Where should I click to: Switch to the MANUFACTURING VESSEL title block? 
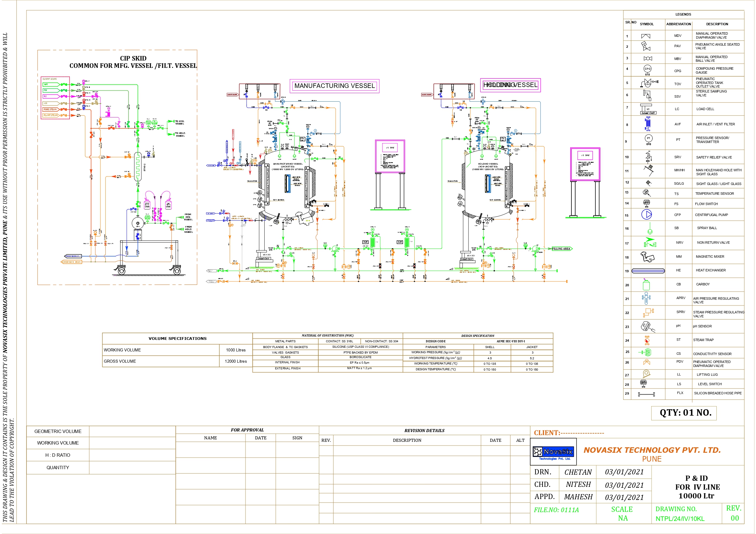pyautogui.click(x=335, y=86)
